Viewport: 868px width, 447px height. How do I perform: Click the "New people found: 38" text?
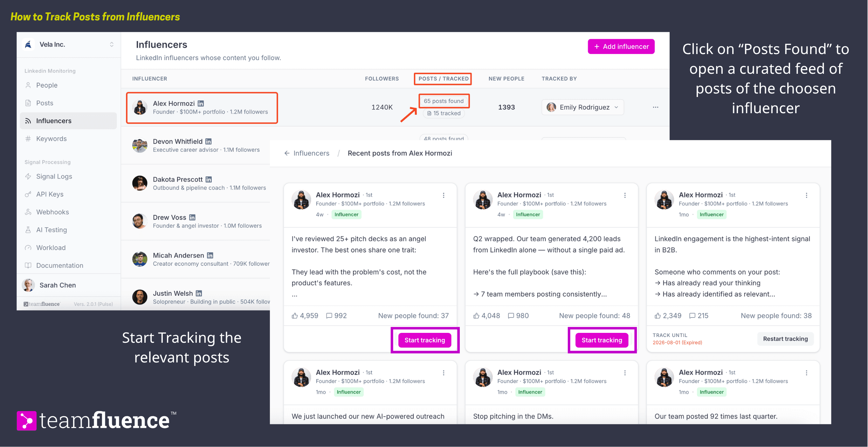coord(776,316)
